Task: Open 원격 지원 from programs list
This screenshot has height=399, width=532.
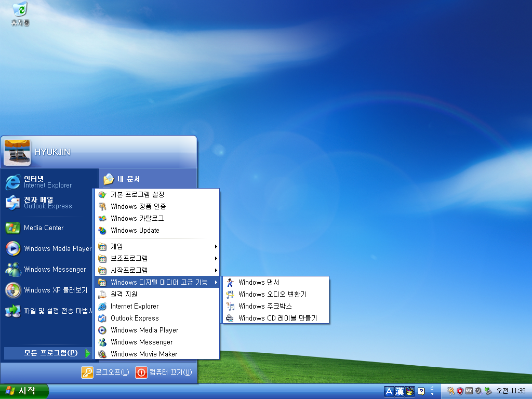Action: click(x=157, y=294)
